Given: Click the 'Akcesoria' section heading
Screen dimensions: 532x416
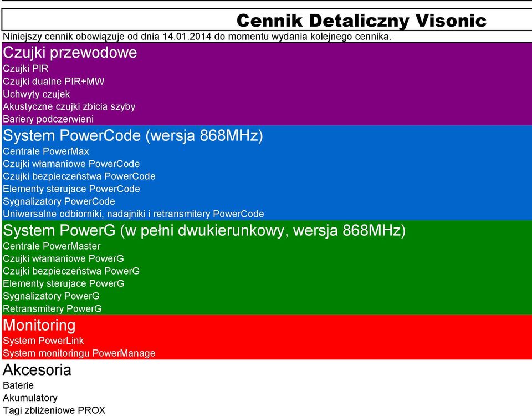Looking at the screenshot, I should coord(37,370).
